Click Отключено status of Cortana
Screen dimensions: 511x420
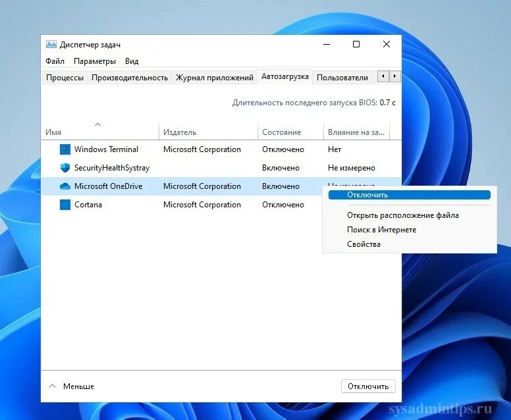point(283,205)
